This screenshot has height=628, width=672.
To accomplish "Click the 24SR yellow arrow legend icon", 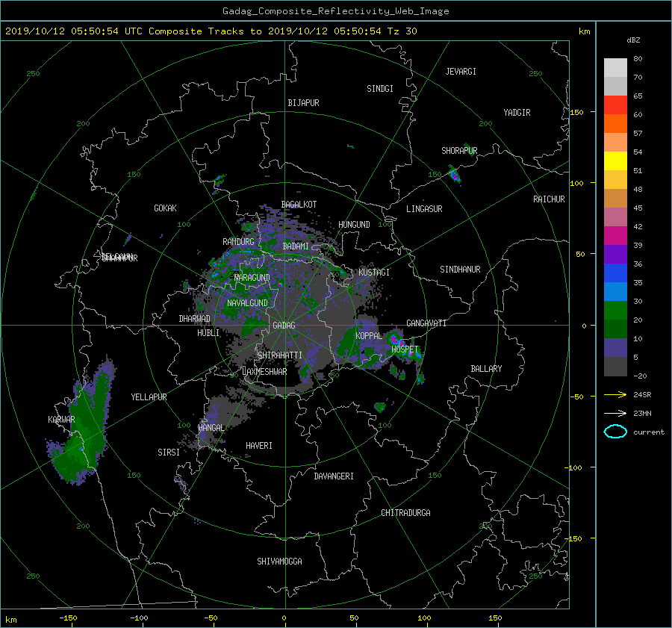I will [x=615, y=394].
